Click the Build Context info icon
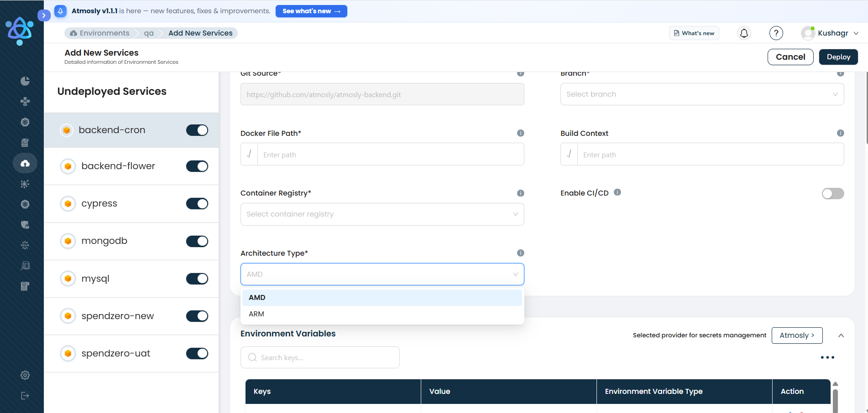Viewport: 868px width, 413px height. [x=840, y=133]
